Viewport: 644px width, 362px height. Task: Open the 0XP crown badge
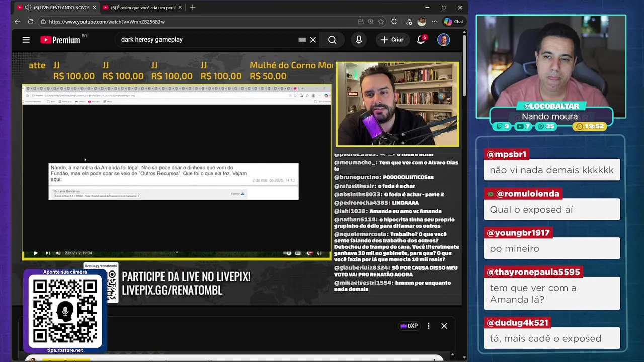pos(409,326)
